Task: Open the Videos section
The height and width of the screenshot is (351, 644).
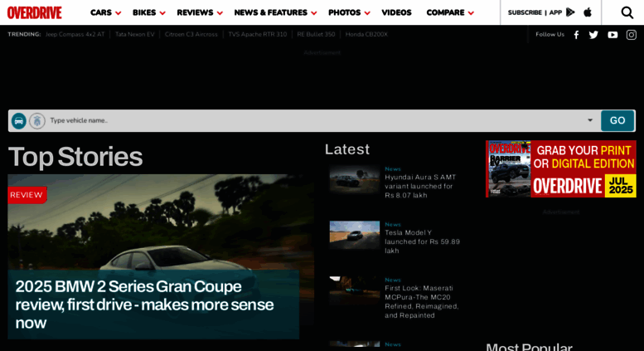Action: 396,12
